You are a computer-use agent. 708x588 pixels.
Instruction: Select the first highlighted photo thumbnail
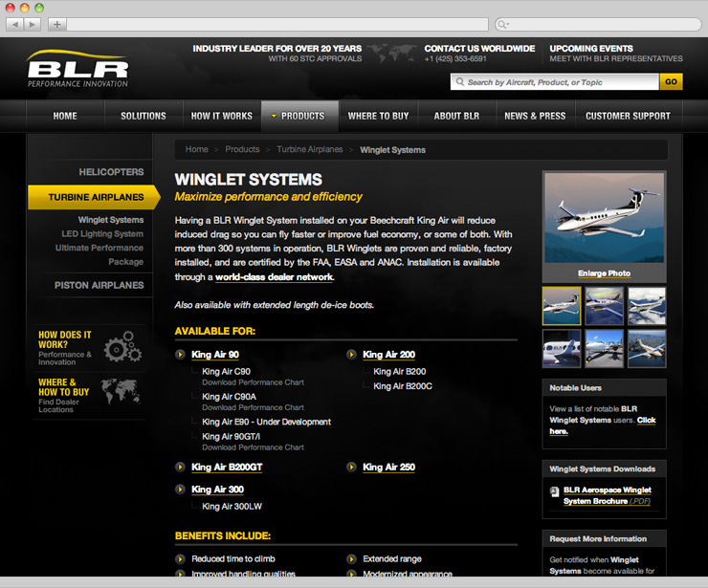pyautogui.click(x=562, y=306)
